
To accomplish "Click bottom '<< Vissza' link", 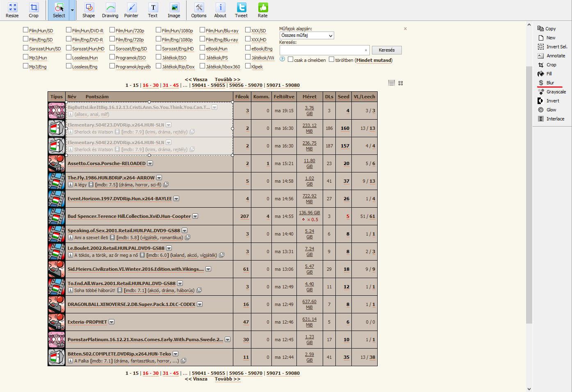I will [196, 379].
